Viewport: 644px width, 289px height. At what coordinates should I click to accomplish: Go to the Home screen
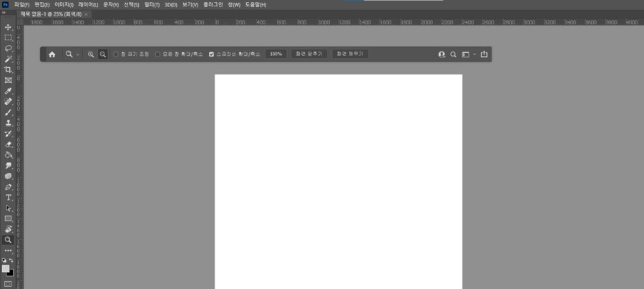tap(52, 54)
